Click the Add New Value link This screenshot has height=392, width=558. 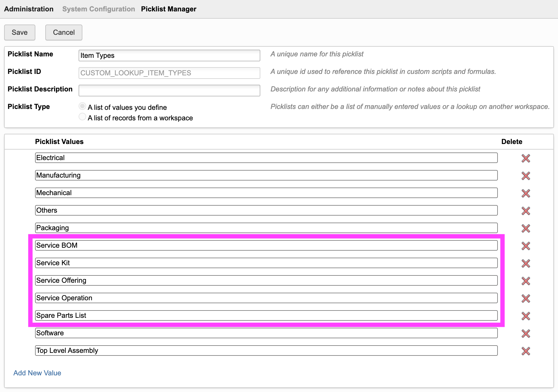37,373
